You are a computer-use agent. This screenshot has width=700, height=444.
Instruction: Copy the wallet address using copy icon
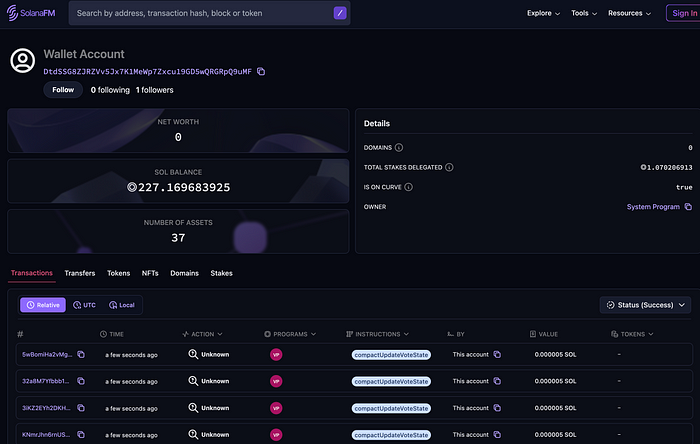pos(261,72)
